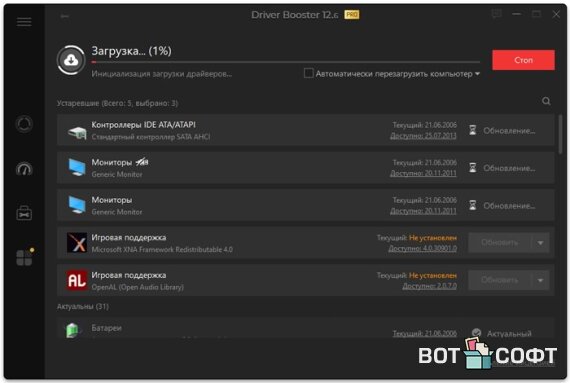
Task: Open the dropdown arrow beside Обновить in the OpenAL row
Action: [x=540, y=280]
